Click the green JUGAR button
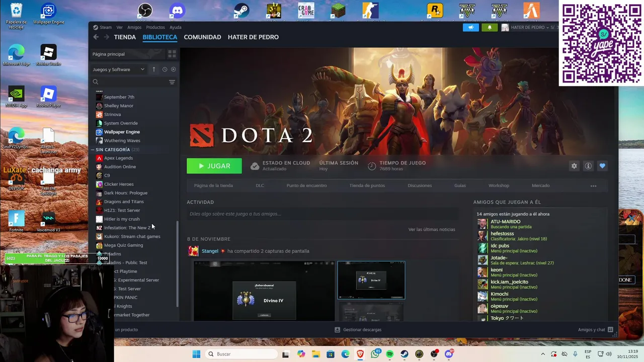The height and width of the screenshot is (362, 644). point(214,166)
